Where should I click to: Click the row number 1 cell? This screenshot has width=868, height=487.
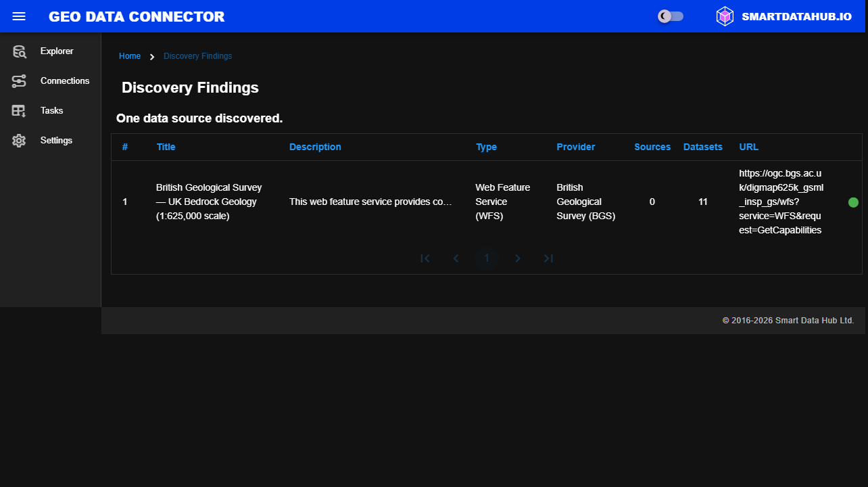[x=125, y=202]
